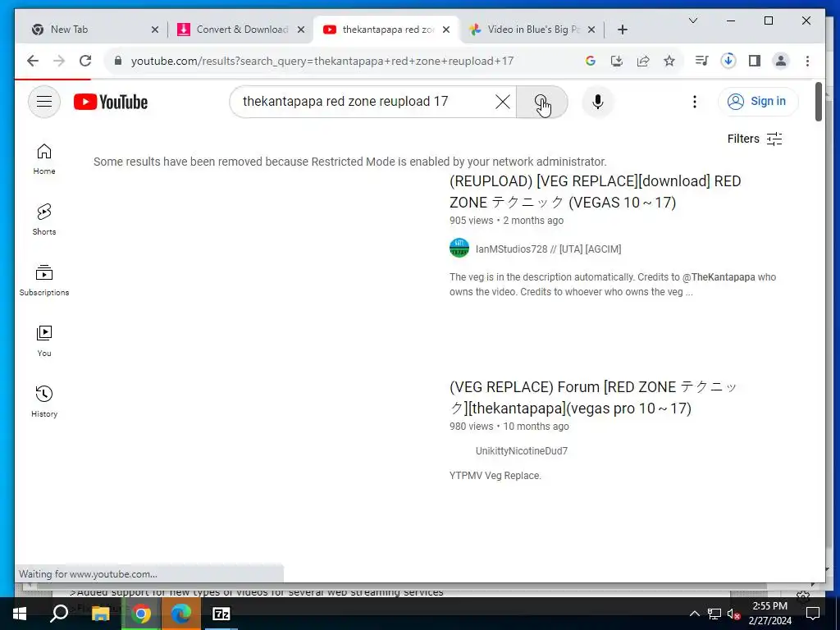The height and width of the screenshot is (630, 840).
Task: Sign in to YouTube
Action: (757, 101)
